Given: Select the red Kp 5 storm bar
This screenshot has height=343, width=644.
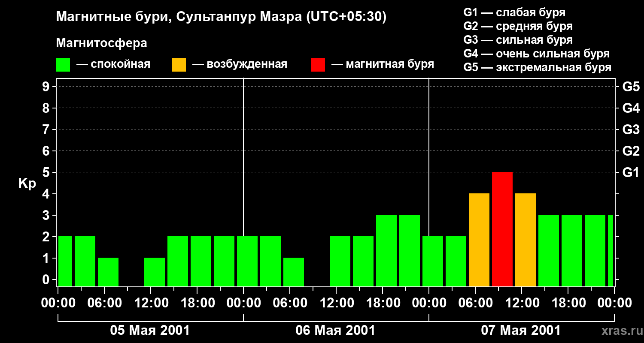Looking at the screenshot, I should tap(502, 229).
